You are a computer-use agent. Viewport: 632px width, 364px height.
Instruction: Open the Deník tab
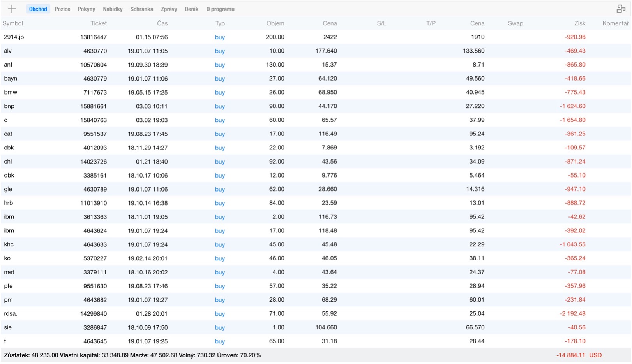[191, 9]
